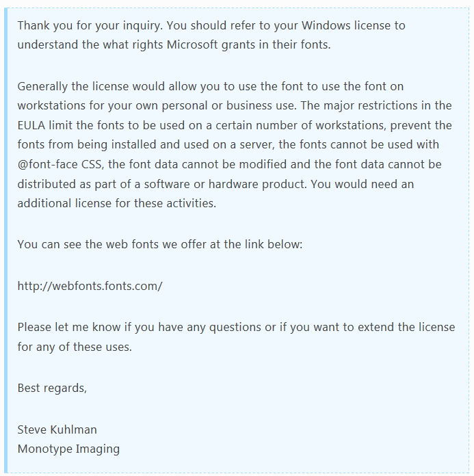The height and width of the screenshot is (476, 474).
Task: Click "additional license for these activities" text
Action: [116, 204]
